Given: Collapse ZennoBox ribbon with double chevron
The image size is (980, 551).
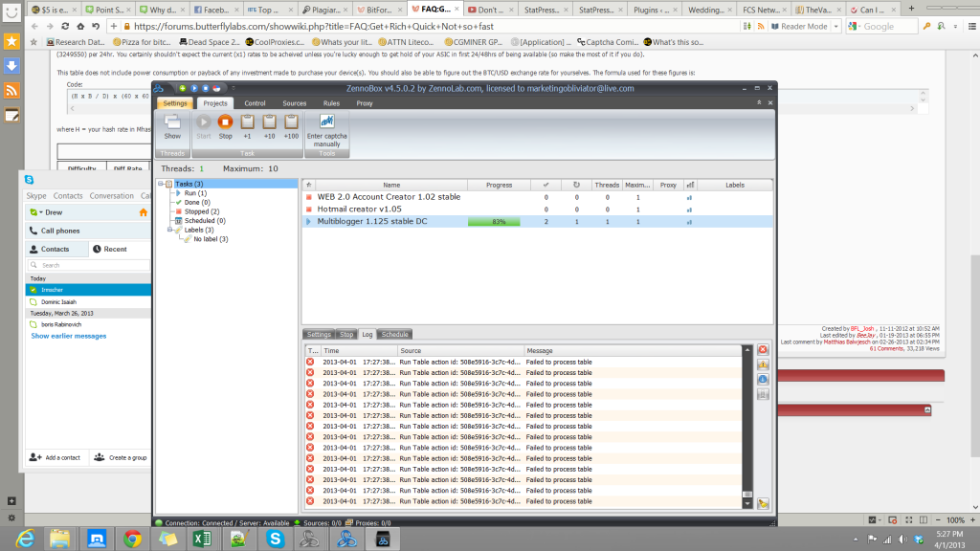Looking at the screenshot, I should pos(759,102).
